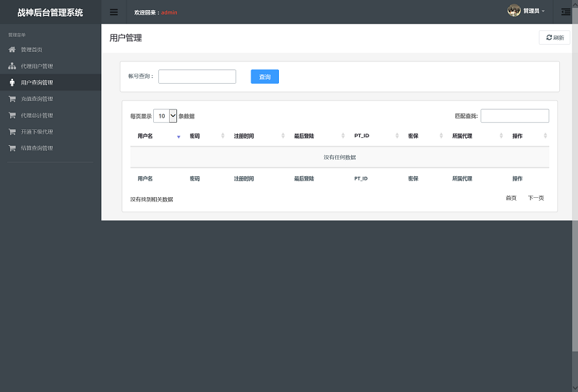Click the 战神后台管理系统 title
The height and width of the screenshot is (392, 578).
point(50,12)
